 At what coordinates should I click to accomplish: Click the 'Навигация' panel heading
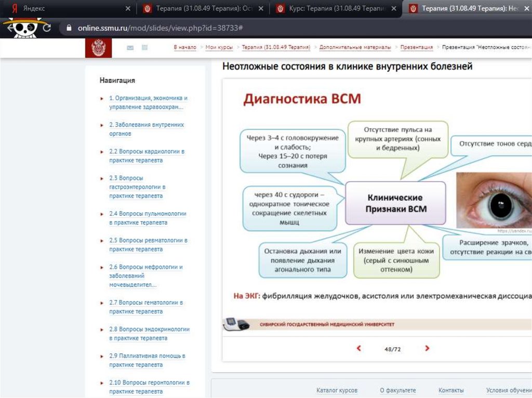coord(117,80)
